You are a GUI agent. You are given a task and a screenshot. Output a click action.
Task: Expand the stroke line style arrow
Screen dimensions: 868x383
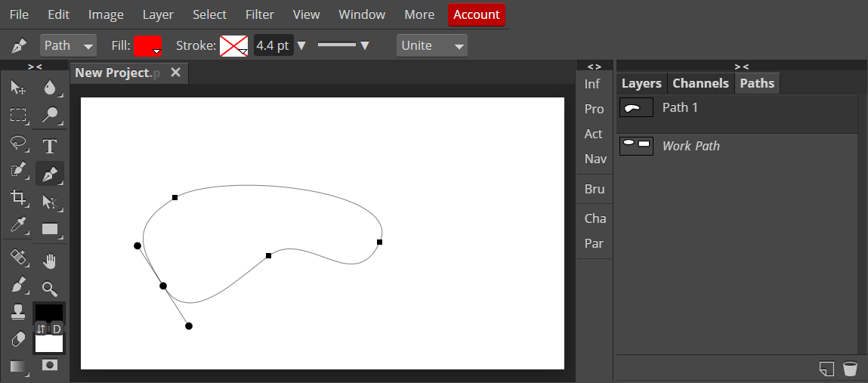pos(364,45)
